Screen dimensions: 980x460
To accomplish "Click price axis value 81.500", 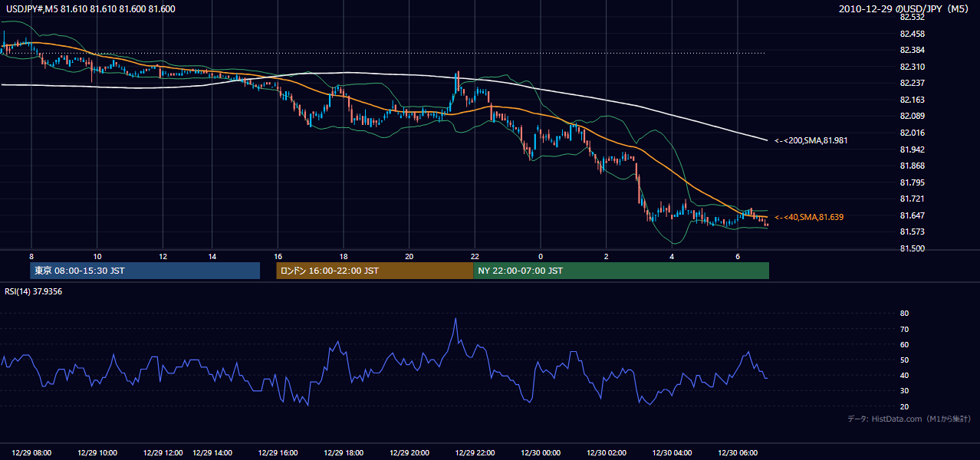I will (913, 248).
